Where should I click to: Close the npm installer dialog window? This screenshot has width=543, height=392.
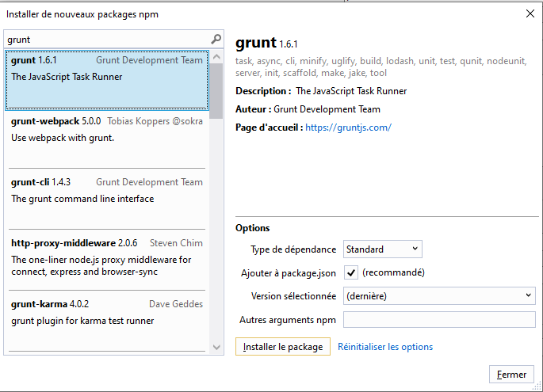pos(530,13)
